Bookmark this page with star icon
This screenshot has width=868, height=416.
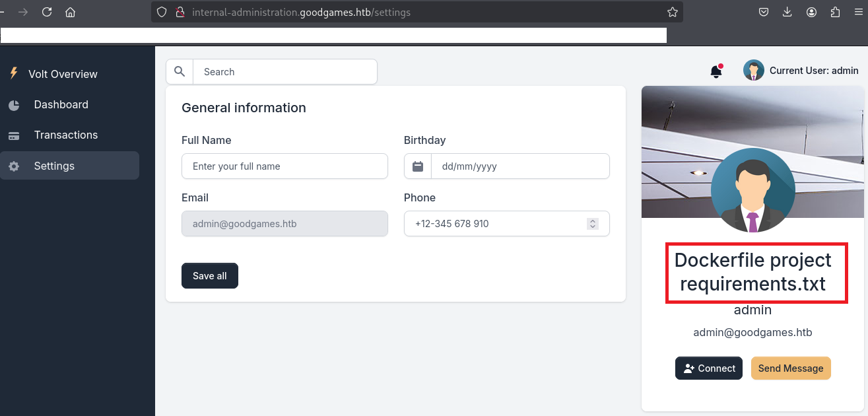pos(673,12)
